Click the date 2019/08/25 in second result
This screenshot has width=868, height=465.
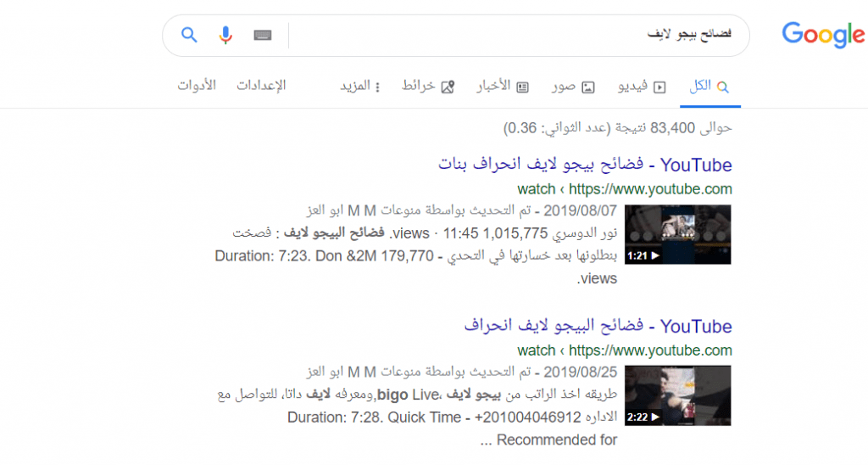580,372
